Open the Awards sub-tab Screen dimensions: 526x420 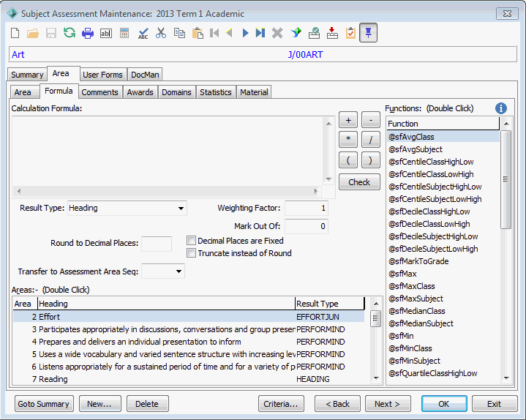pos(140,92)
